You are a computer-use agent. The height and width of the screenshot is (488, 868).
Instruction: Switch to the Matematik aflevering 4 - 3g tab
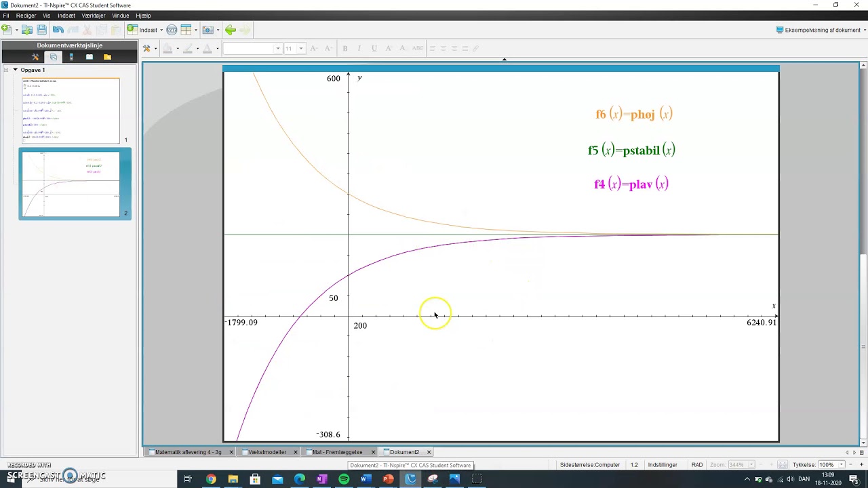[188, 452]
